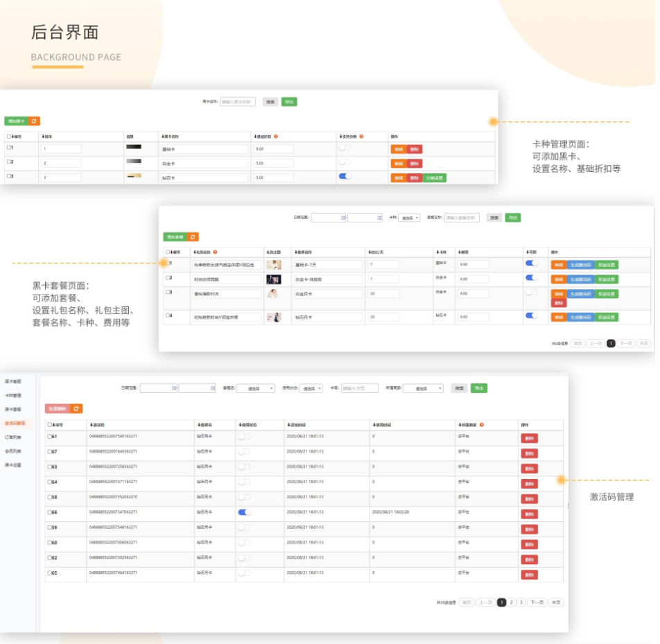Viewport: 660px width, 644px height.
Task: Open the calendar icon in start date field of package page
Action: tap(342, 218)
